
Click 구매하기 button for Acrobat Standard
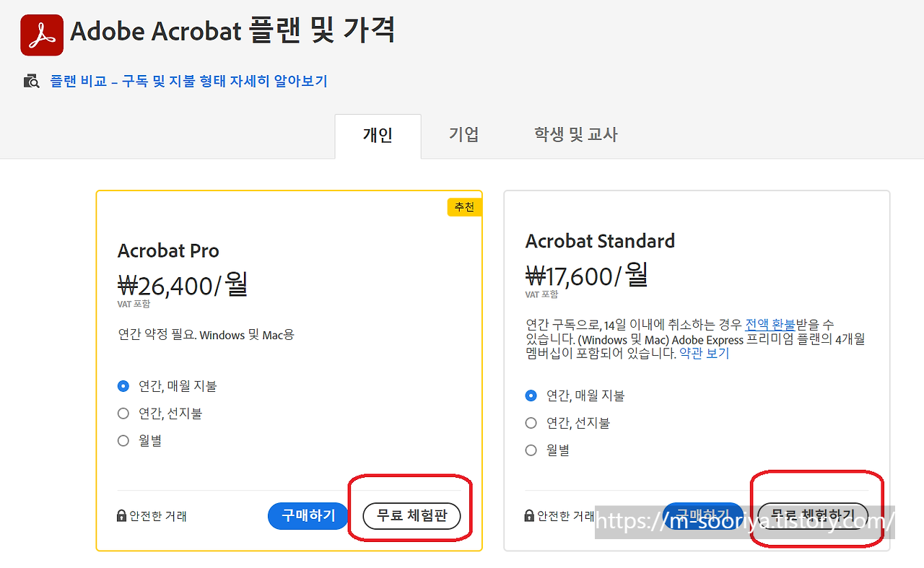[703, 516]
